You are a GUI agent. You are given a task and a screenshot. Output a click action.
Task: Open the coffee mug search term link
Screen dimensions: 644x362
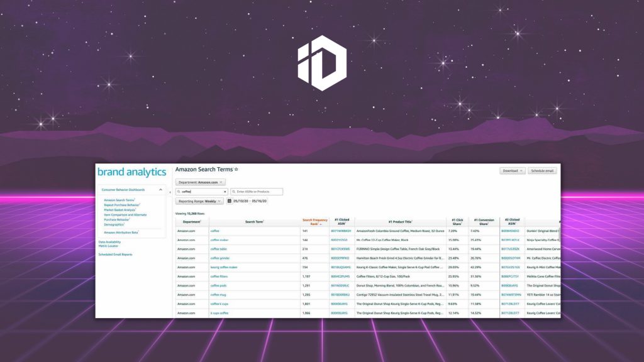coord(218,295)
